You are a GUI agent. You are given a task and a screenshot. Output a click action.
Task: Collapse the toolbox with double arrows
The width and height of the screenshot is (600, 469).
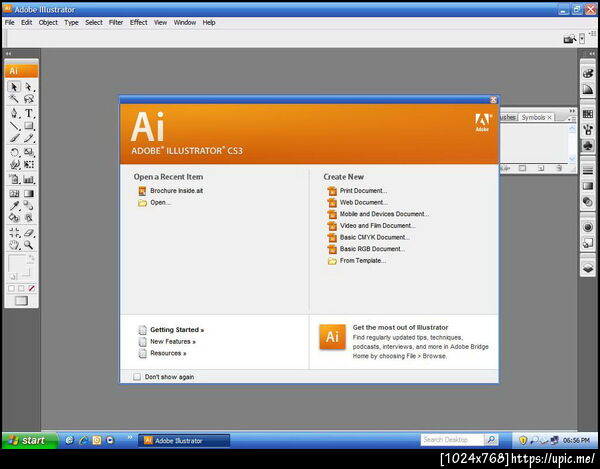tap(8, 54)
